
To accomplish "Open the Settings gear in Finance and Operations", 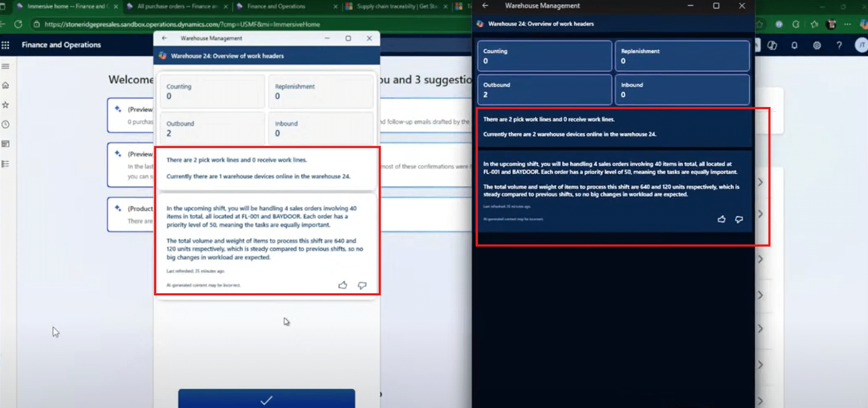I will (816, 46).
